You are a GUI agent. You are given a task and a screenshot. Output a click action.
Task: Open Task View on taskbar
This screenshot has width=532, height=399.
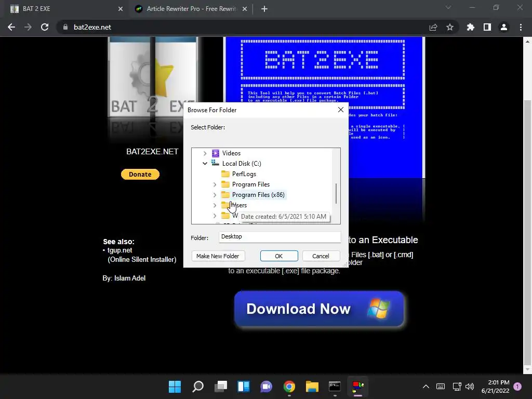(221, 387)
